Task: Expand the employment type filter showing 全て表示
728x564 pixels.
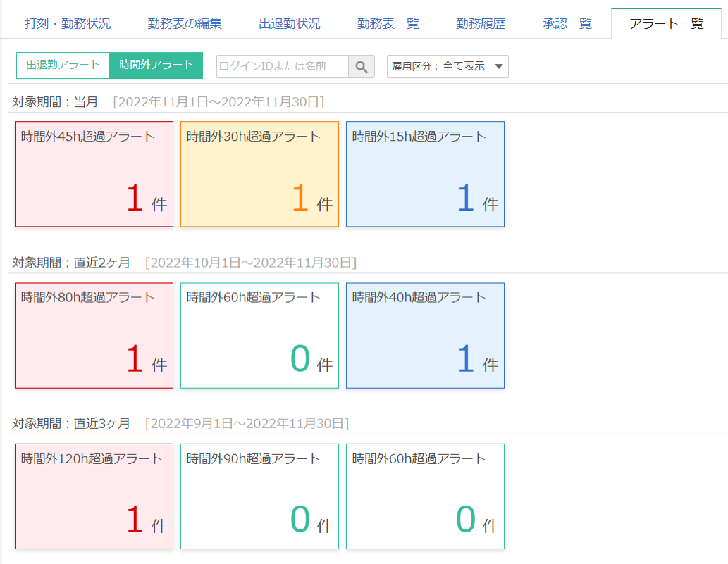Action: [448, 66]
